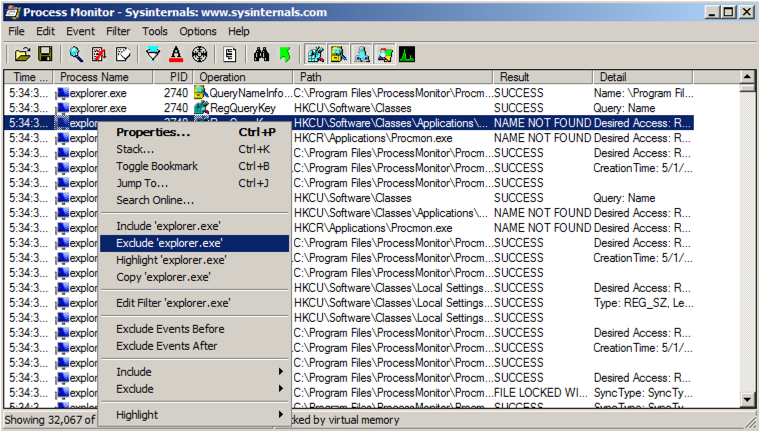
Task: Click the Result column header
Action: pos(543,77)
